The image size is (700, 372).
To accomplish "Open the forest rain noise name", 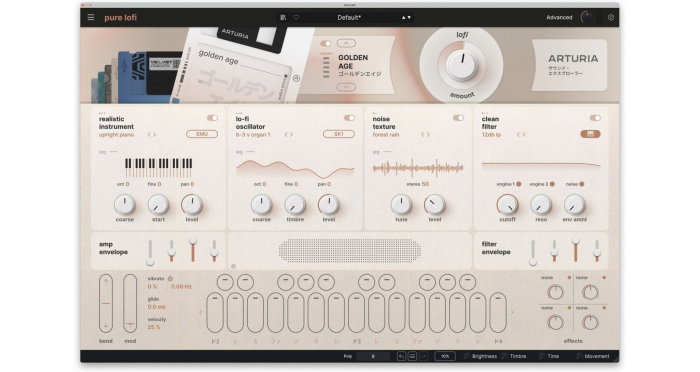I will pyautogui.click(x=386, y=134).
